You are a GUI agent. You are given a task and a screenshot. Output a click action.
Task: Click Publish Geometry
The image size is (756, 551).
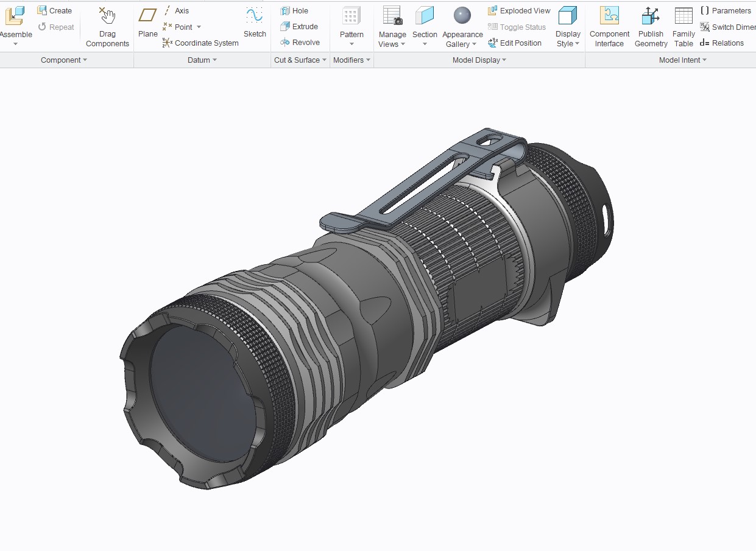pos(651,27)
